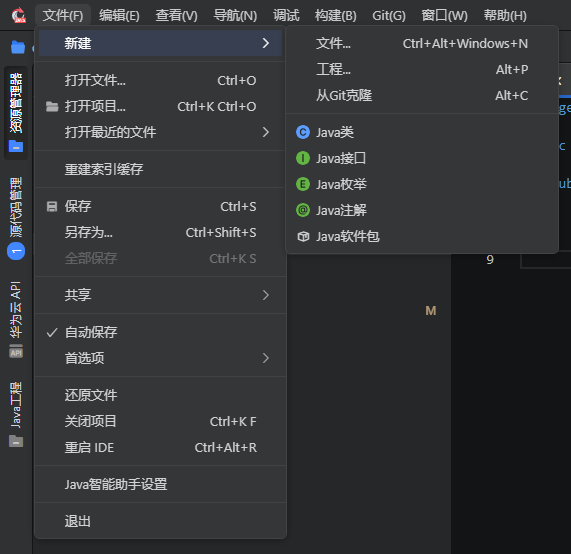Expand 打开最近的文件 submenu

[161, 132]
